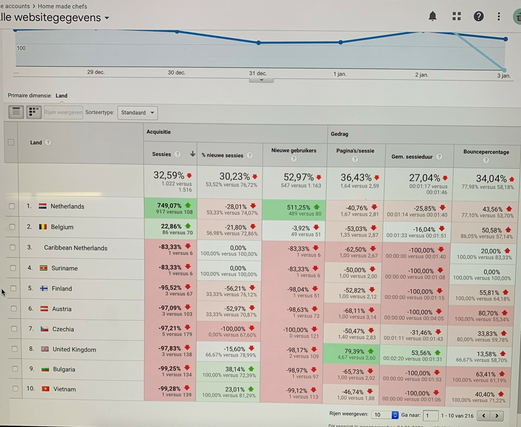Viewport: 521px width, 427px height.
Task: Check the Finland row checkbox
Action: click(13, 288)
